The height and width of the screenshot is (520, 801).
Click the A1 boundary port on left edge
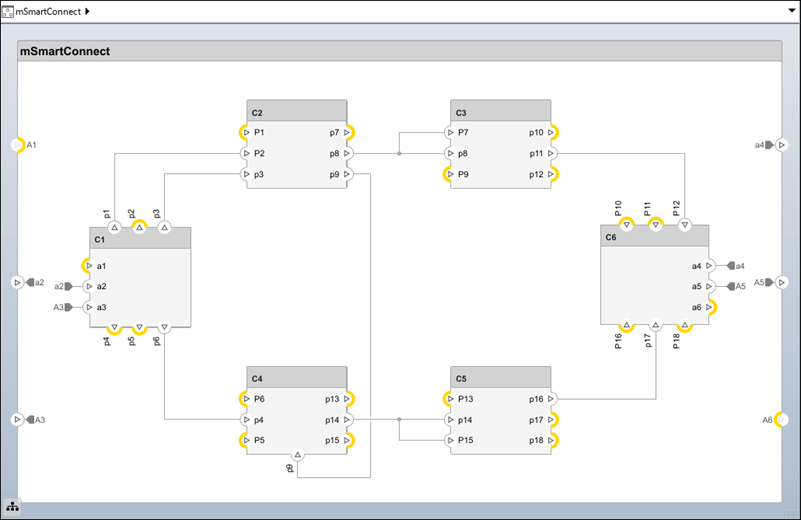[17, 145]
